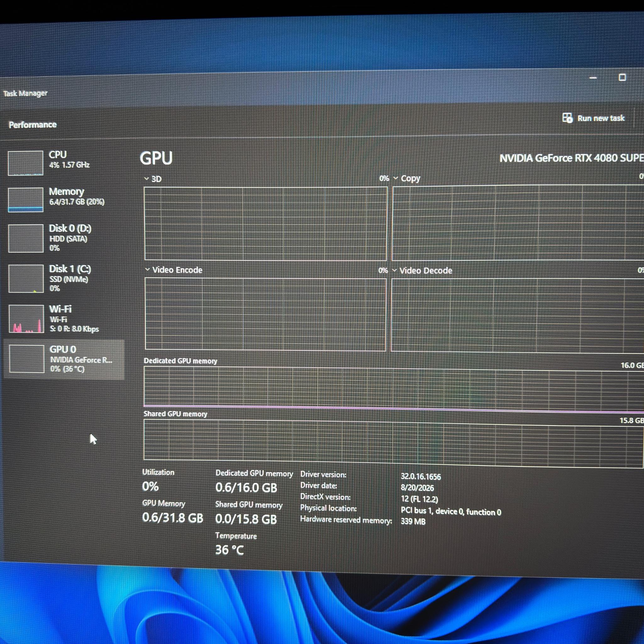Viewport: 644px width, 644px height.
Task: Click the Utilization 0% value
Action: point(150,486)
